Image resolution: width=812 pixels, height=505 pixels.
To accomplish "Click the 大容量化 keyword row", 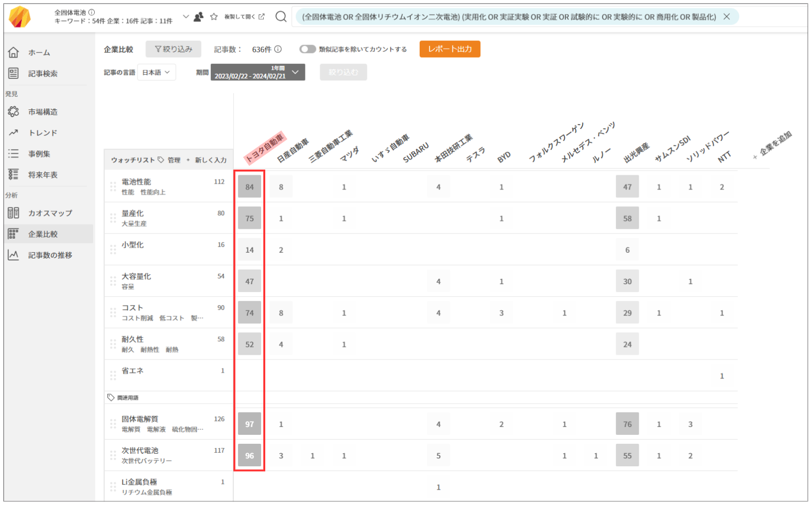I will tap(168, 281).
